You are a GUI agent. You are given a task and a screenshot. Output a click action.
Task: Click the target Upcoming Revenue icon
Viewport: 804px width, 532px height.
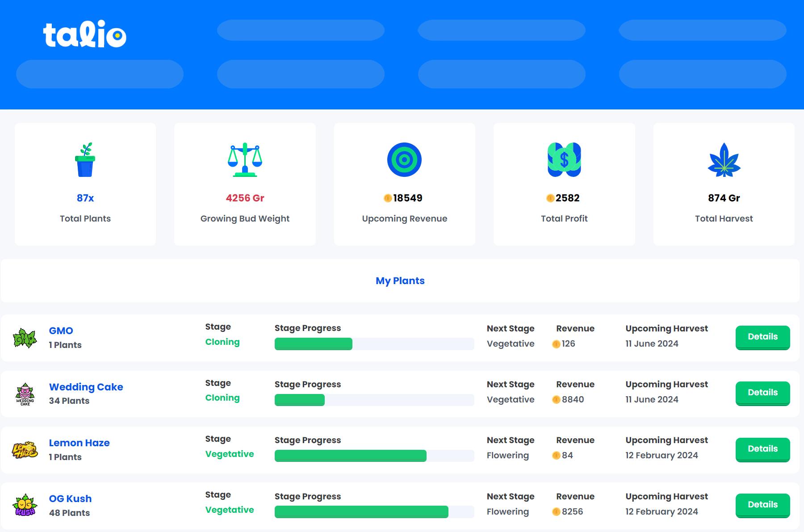pyautogui.click(x=404, y=160)
